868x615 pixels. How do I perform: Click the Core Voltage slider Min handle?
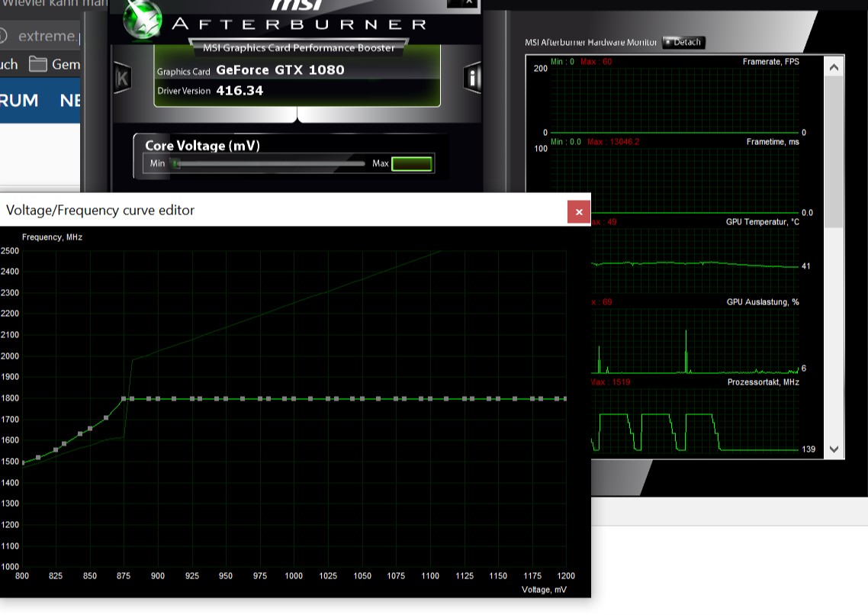(x=175, y=163)
